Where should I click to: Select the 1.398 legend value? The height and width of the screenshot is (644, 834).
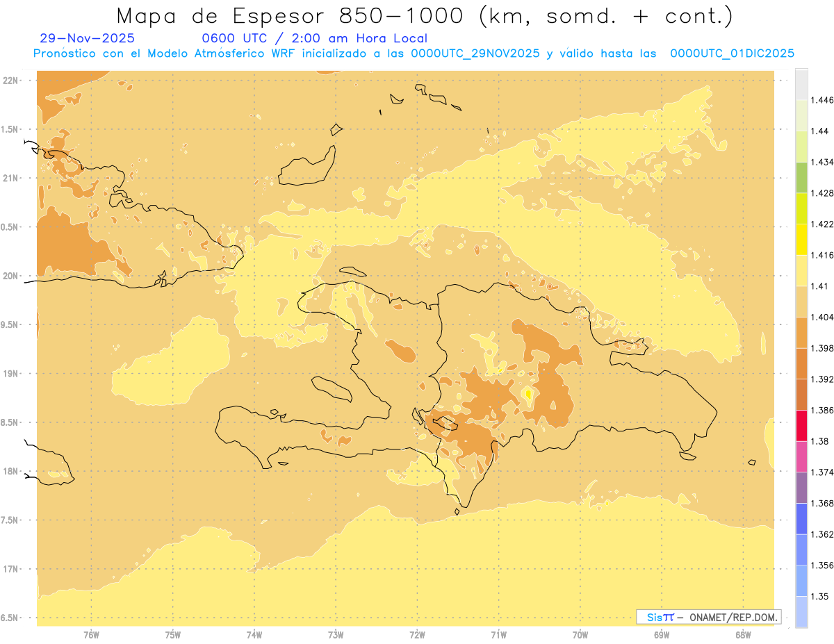[821, 348]
